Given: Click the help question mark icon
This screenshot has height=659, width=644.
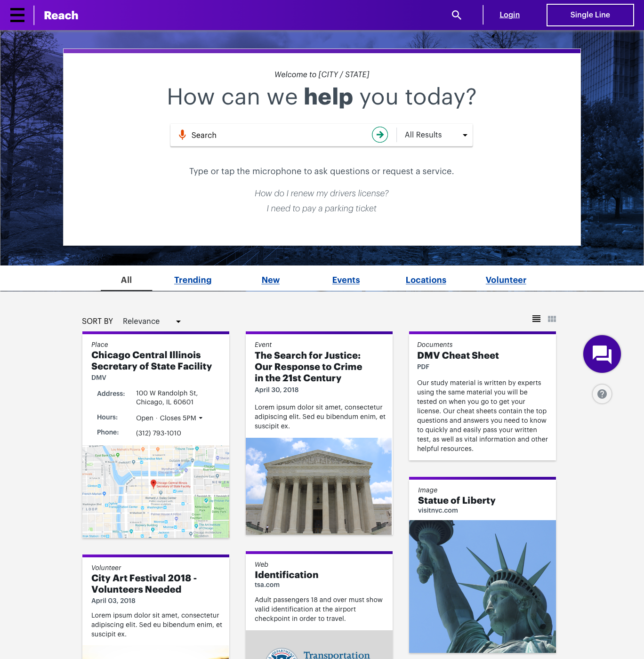Looking at the screenshot, I should (602, 394).
